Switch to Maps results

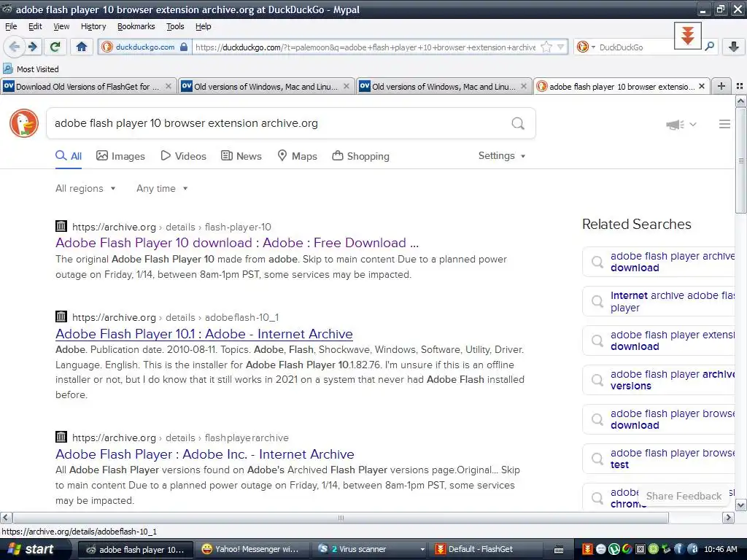click(298, 156)
